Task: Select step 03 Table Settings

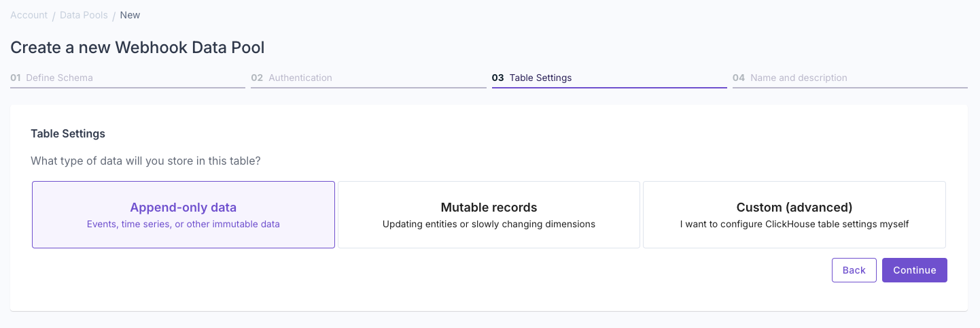Action: pyautogui.click(x=610, y=78)
